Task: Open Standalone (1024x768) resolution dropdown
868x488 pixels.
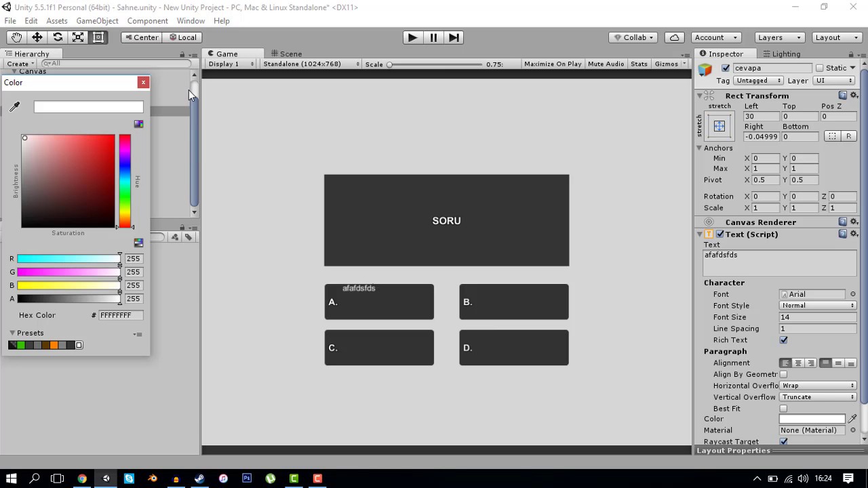Action: pyautogui.click(x=311, y=64)
